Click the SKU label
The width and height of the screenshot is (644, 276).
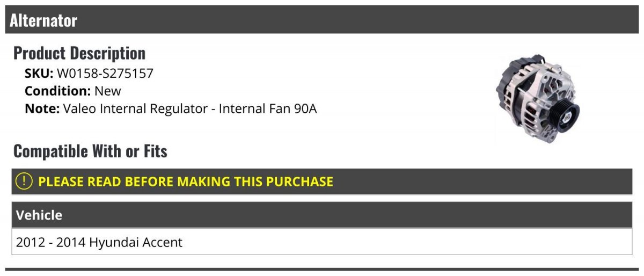(39, 74)
